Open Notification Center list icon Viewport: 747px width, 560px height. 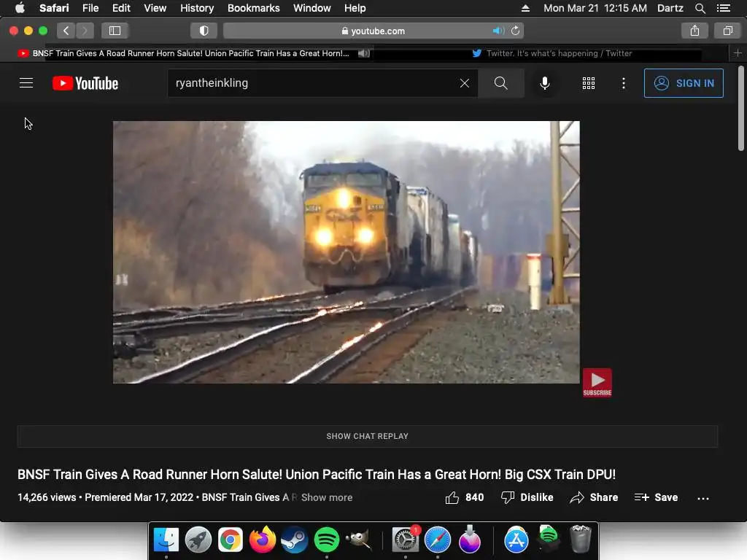(x=723, y=8)
